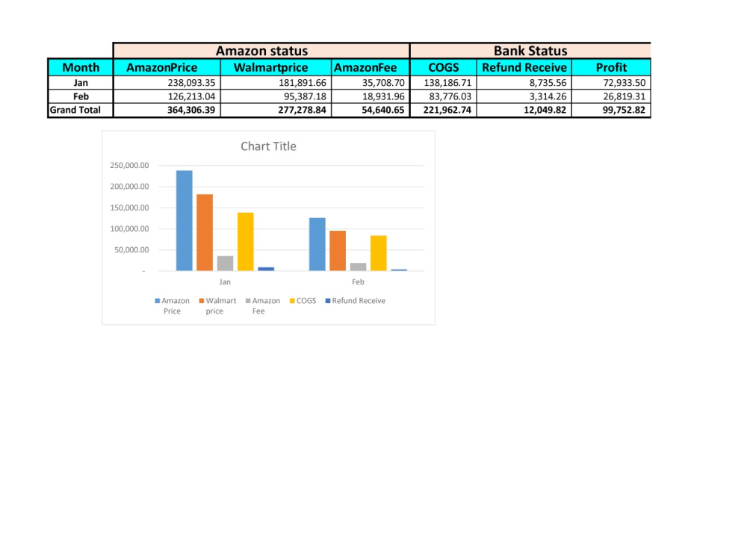Screen dimensions: 747x560
Task: Select the Jan Amazon Price blue bar
Action: [x=185, y=220]
